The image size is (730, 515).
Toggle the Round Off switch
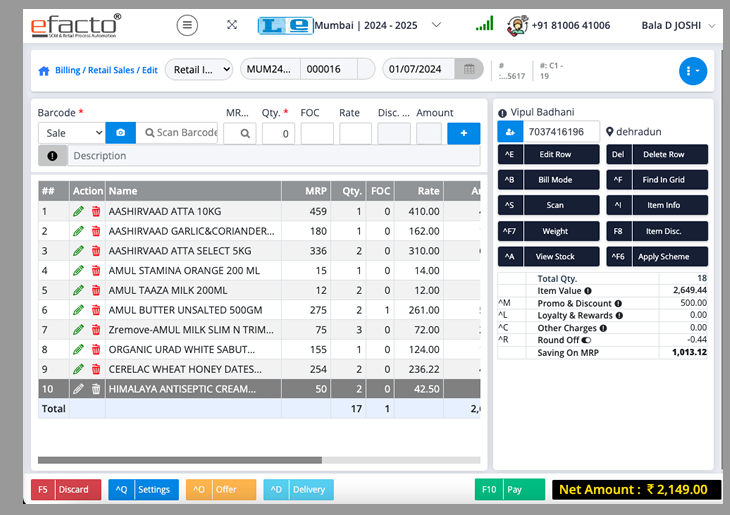coord(586,340)
